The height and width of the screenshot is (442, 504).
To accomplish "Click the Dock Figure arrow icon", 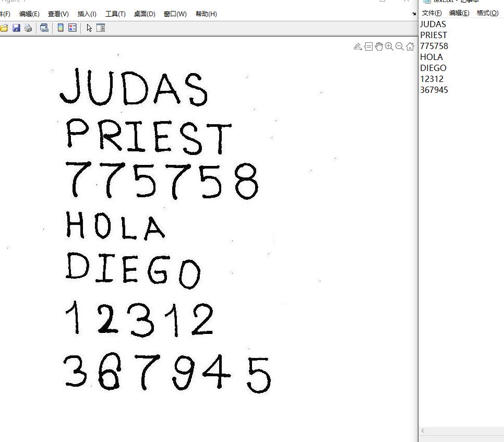I will pos(414,14).
